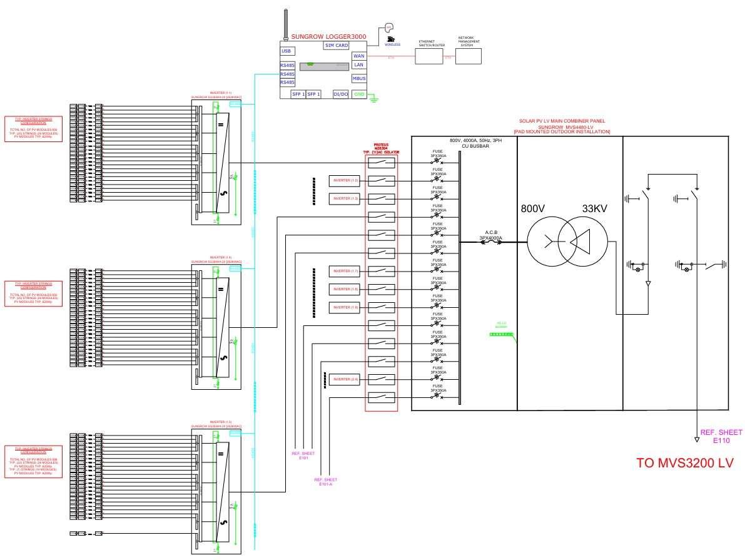Click the Ethernet Switch/Router box
The image size is (745, 560).
(430, 56)
